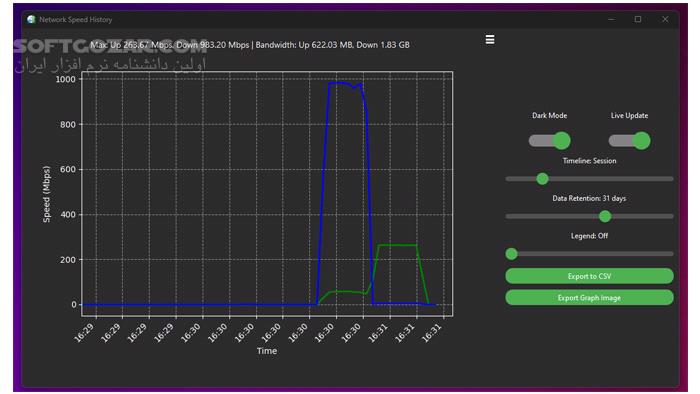Toggle the Live Update switch
Image resolution: width=700 pixels, height=394 pixels.
pos(629,141)
